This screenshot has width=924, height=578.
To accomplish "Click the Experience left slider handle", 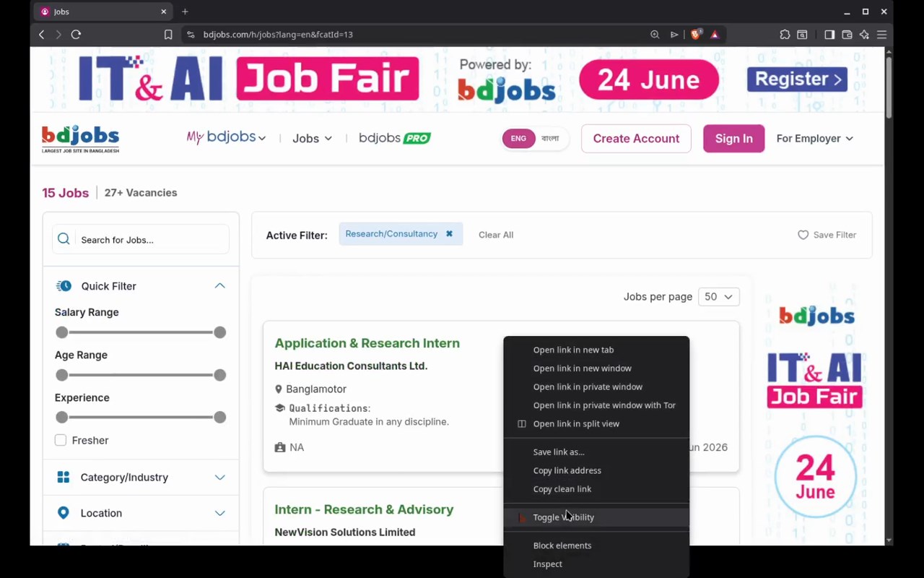I will click(62, 417).
